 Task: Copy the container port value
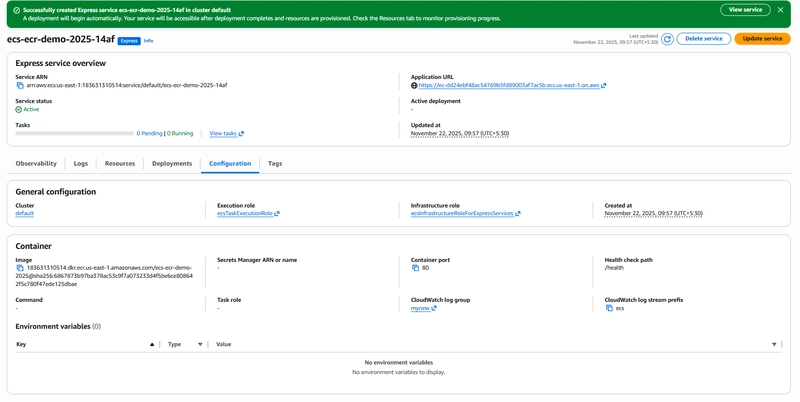416,268
